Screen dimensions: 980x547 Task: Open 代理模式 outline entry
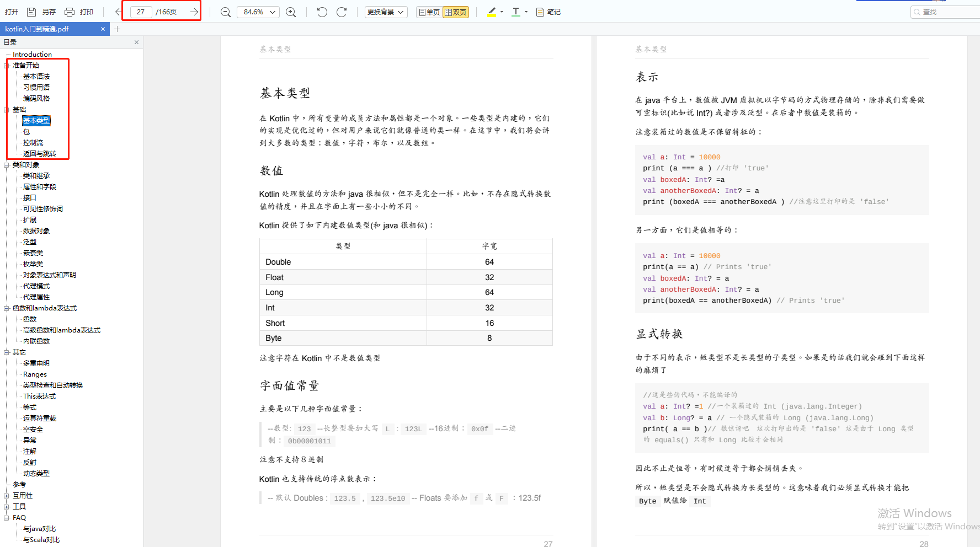[36, 286]
